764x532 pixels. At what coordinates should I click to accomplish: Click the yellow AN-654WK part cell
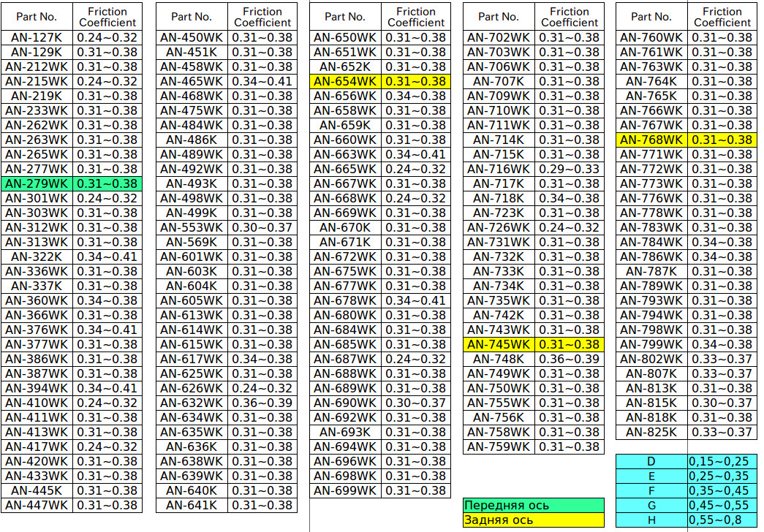coord(345,81)
